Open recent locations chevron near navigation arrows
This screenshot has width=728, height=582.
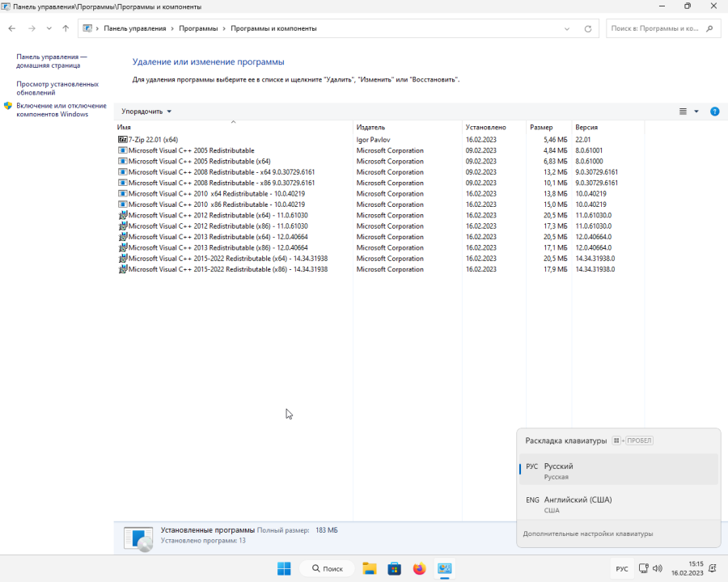[49, 29]
